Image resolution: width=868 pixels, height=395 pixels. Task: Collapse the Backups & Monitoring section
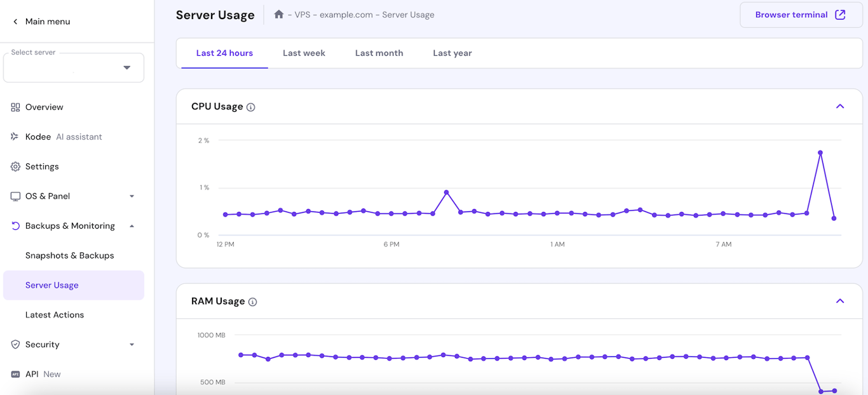tap(132, 225)
